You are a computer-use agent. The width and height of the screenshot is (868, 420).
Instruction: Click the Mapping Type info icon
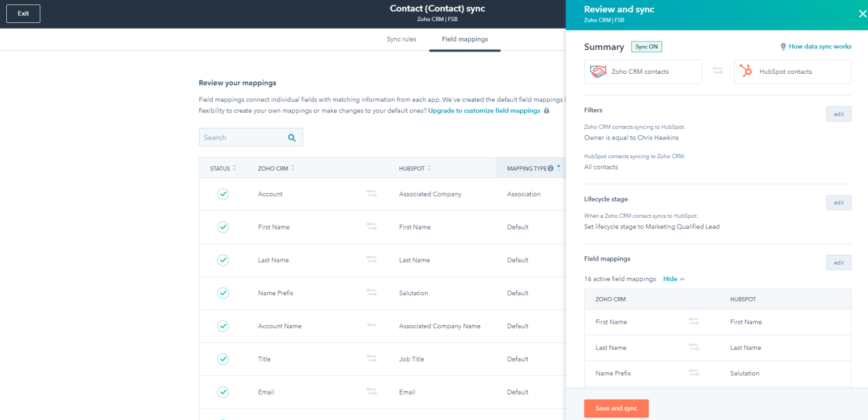click(551, 169)
